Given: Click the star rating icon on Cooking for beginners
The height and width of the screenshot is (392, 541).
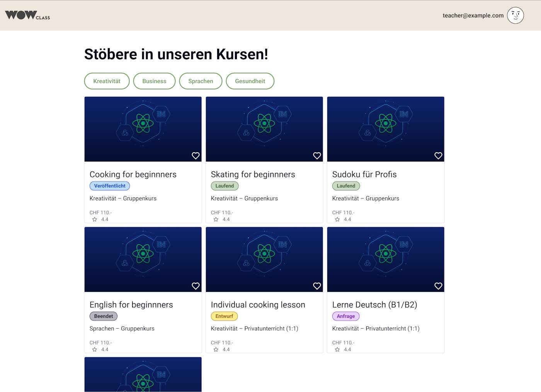Looking at the screenshot, I should 95,219.
